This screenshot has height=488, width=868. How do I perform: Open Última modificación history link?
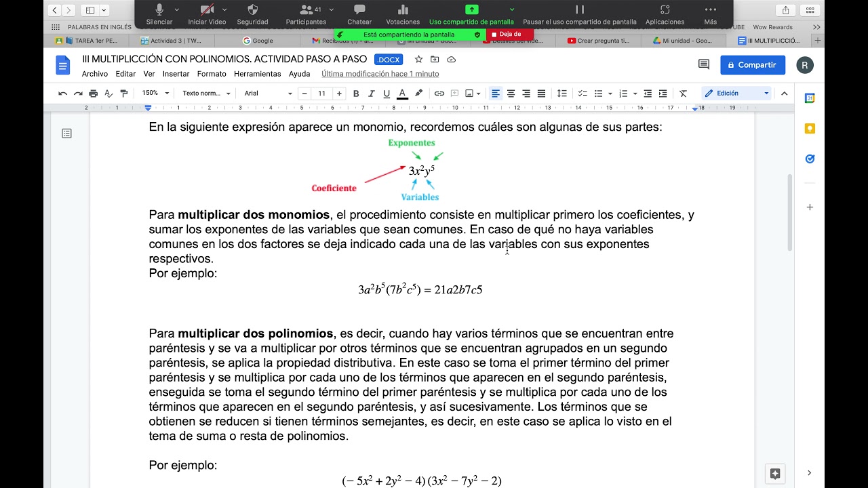tap(380, 74)
